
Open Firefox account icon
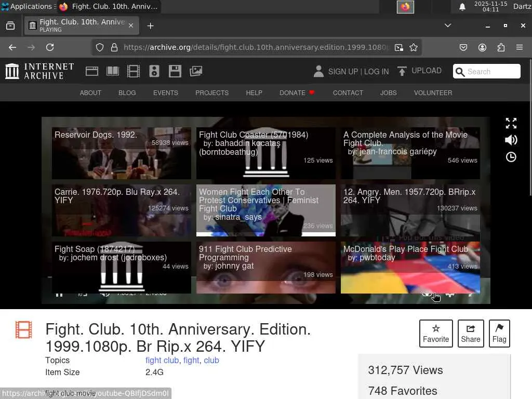coord(482,47)
